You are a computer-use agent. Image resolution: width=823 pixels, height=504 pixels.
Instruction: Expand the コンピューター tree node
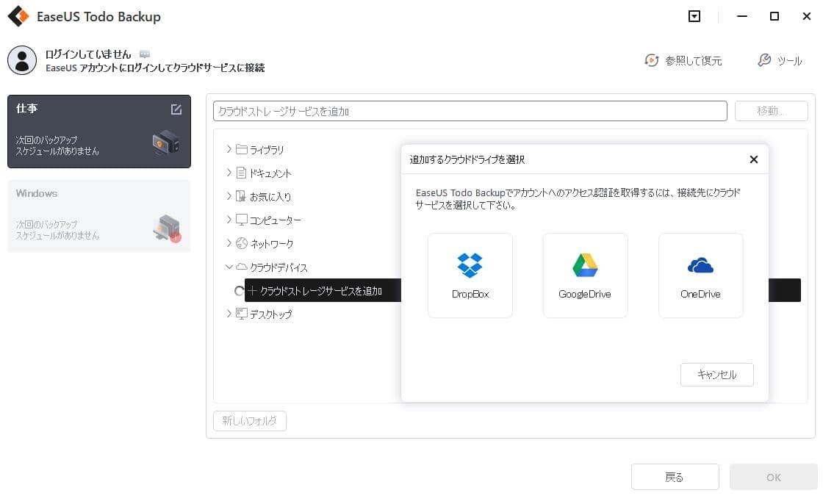[229, 220]
